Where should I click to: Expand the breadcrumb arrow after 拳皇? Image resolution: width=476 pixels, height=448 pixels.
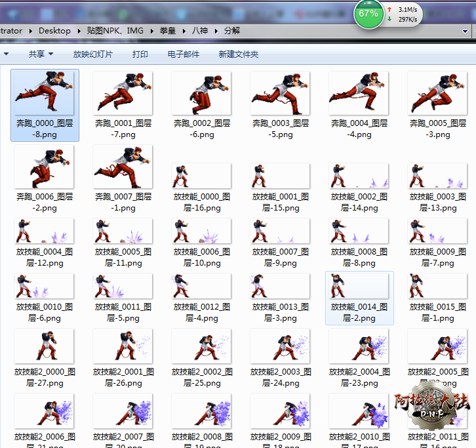click(x=184, y=31)
